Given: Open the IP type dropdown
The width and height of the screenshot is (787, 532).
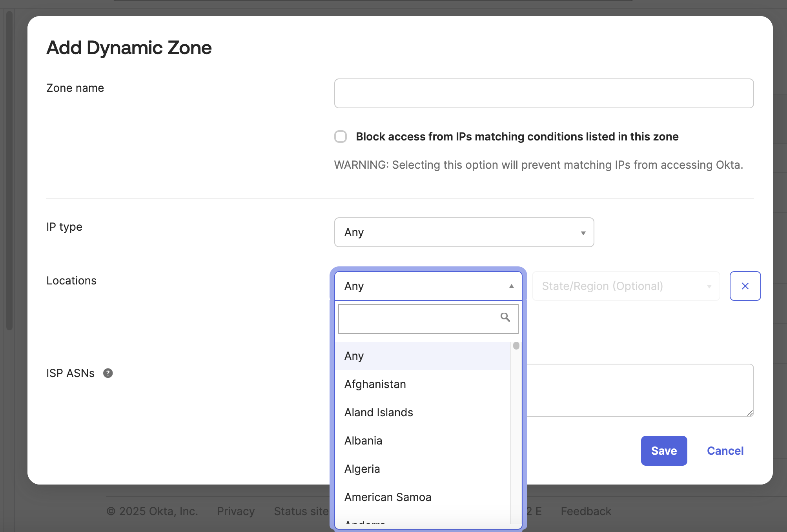Looking at the screenshot, I should [x=464, y=232].
